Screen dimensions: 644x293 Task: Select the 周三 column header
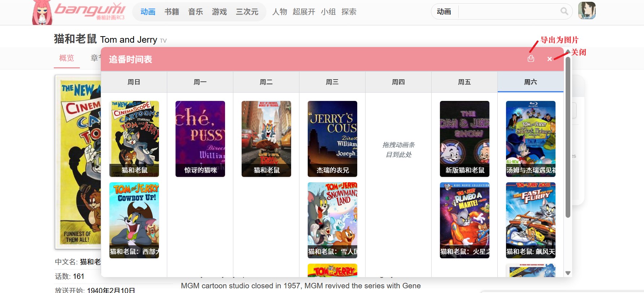(332, 82)
